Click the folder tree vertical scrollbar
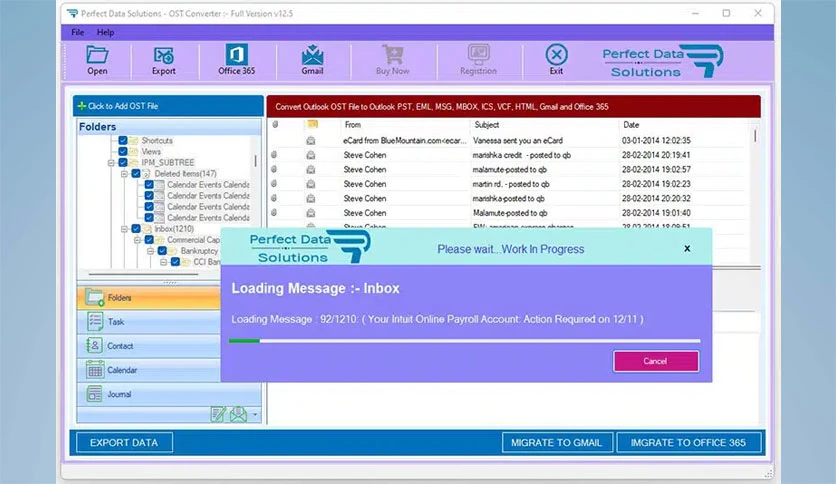Viewport: 836px width, 484px height. coord(255,160)
